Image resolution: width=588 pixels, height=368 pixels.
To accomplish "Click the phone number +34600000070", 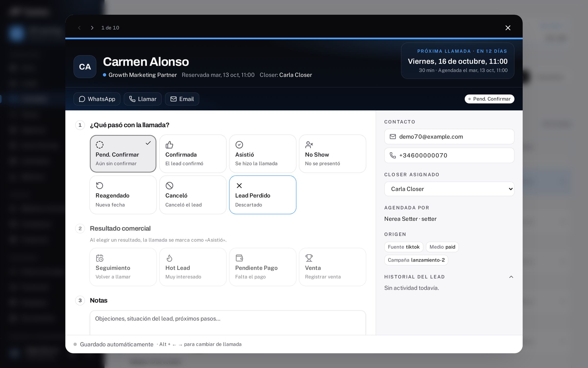I will pyautogui.click(x=449, y=155).
